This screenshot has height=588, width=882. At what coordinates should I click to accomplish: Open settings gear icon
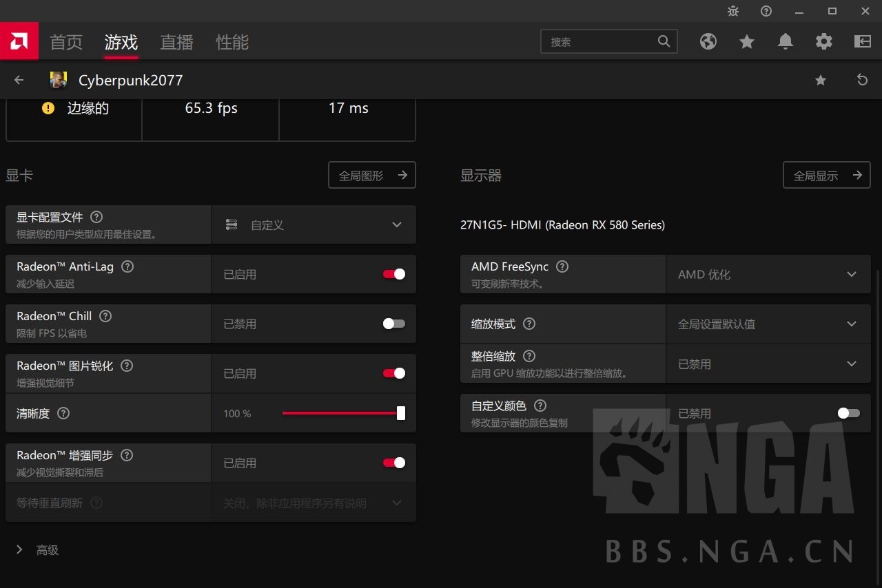(823, 41)
